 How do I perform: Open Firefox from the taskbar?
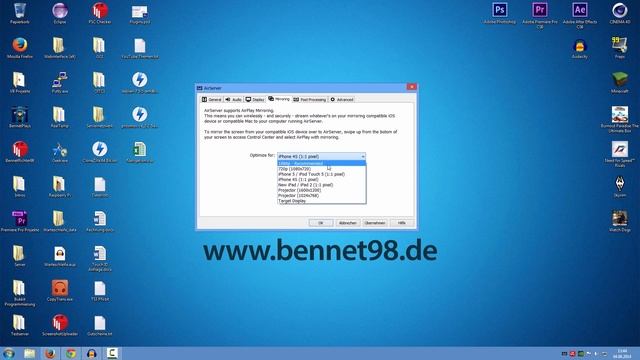point(50,353)
